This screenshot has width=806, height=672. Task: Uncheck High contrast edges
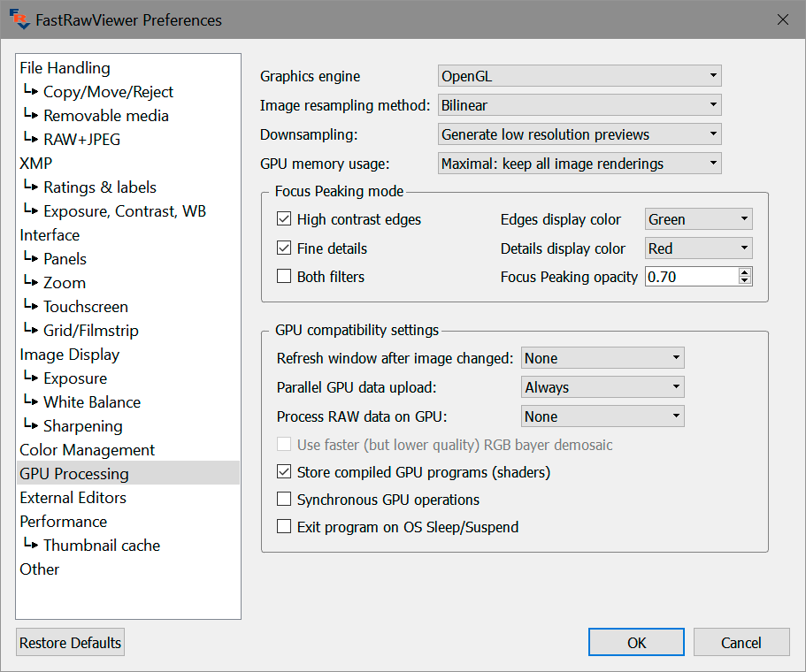click(x=284, y=219)
